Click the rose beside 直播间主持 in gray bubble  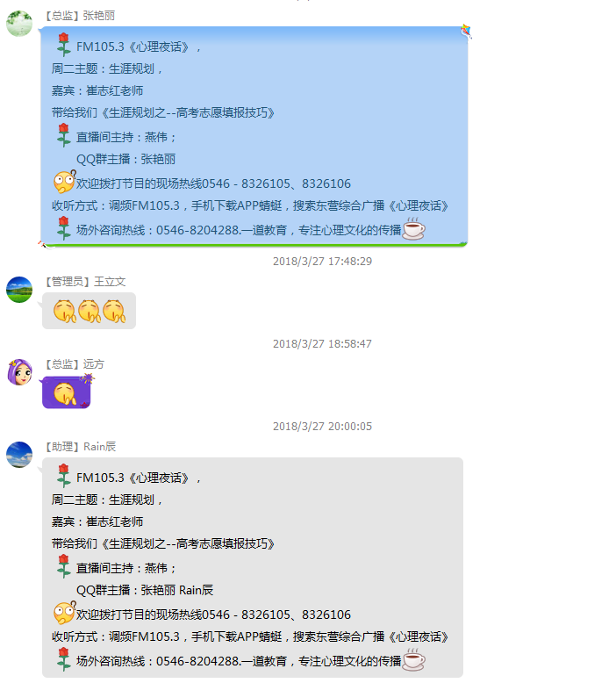coord(64,566)
